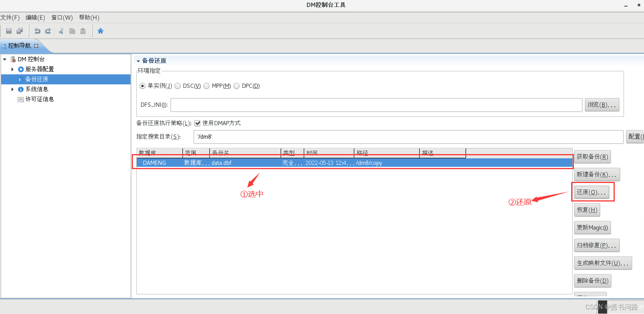644x314 pixels.
Task: Open the 文件(F) menu
Action: click(10, 18)
